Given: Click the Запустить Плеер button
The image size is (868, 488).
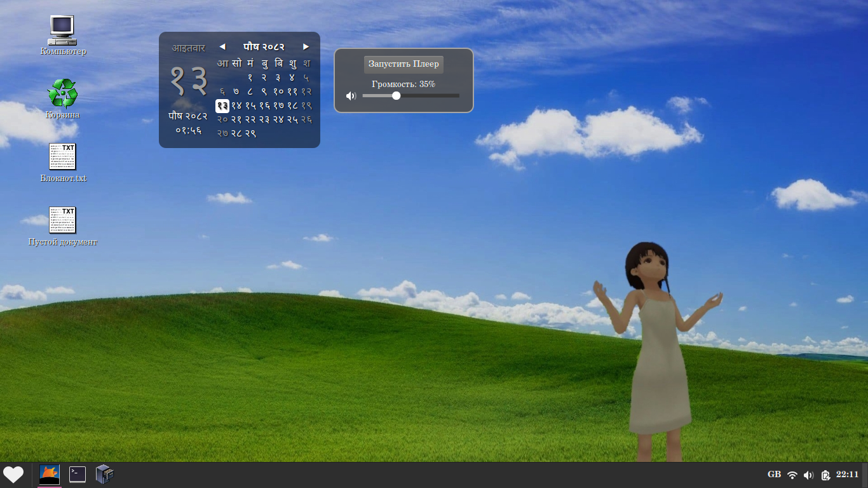Looking at the screenshot, I should 403,64.
